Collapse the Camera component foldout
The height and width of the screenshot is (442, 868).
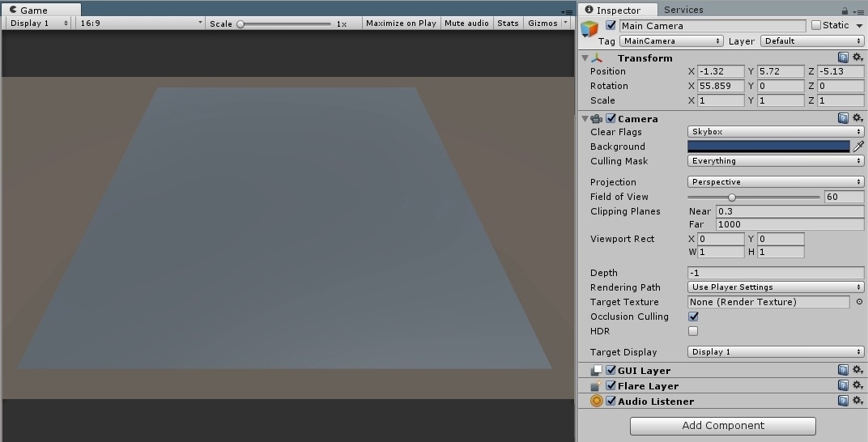pos(585,119)
